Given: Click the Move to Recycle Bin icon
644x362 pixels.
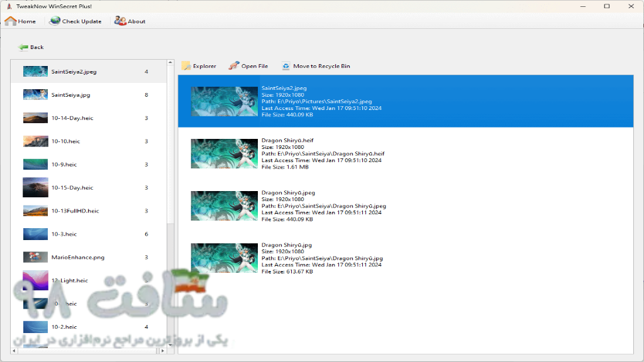Looking at the screenshot, I should point(286,65).
